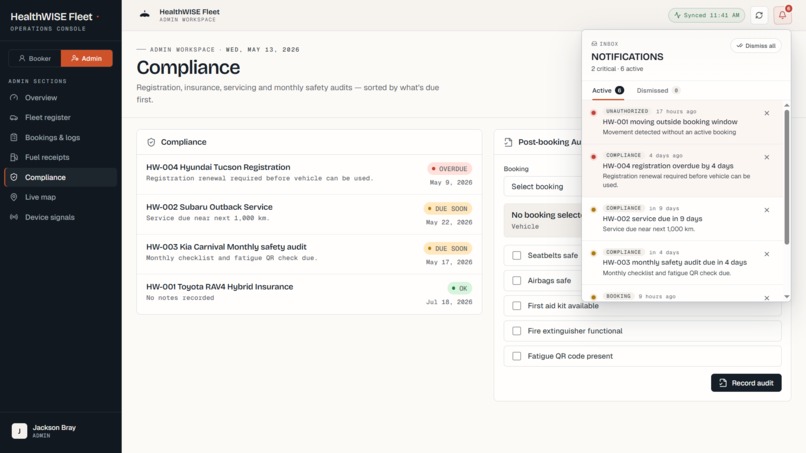
Task: Click the HealthWISE Fleet logo in header
Action: pyautogui.click(x=145, y=14)
